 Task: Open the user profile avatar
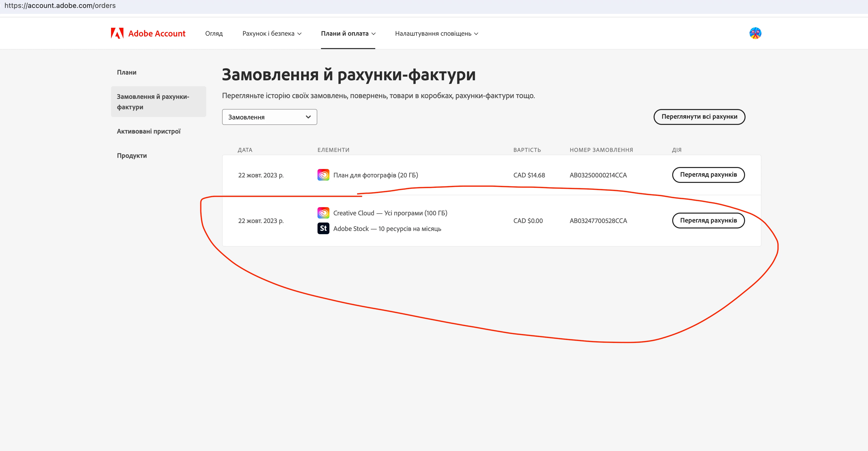pyautogui.click(x=755, y=33)
